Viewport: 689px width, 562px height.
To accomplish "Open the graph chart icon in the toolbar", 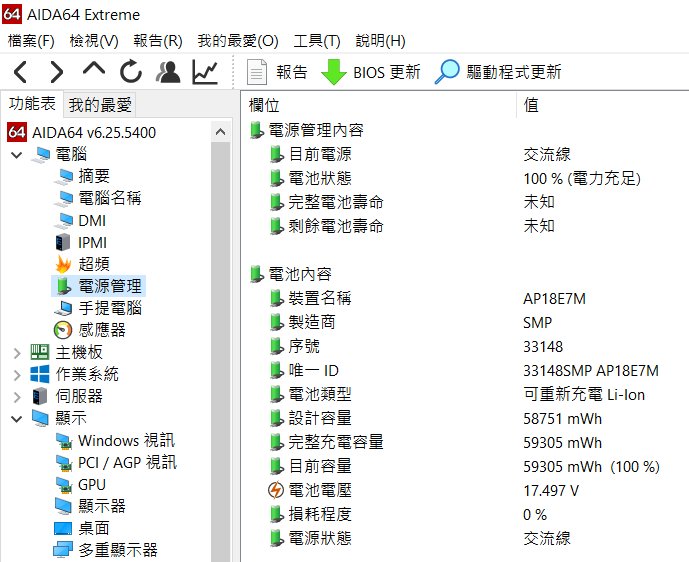I will [205, 72].
